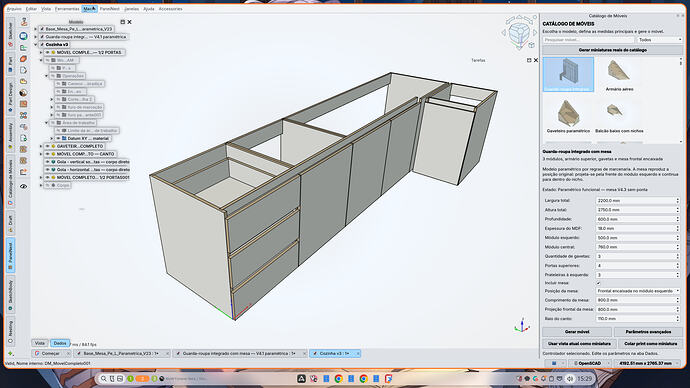The image size is (690, 388).
Task: Toggle visibility of GAVETEIR...COMPLETO
Action: 47,146
